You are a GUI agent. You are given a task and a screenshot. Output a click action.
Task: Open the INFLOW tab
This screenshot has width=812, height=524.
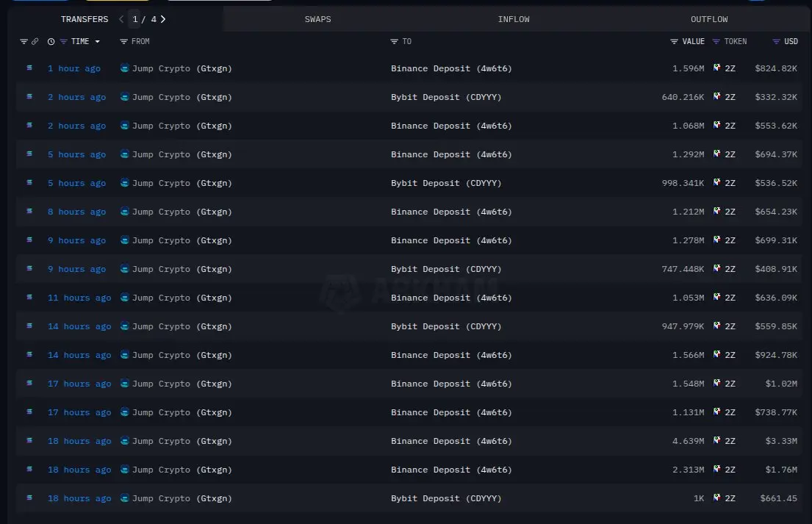[x=513, y=19]
